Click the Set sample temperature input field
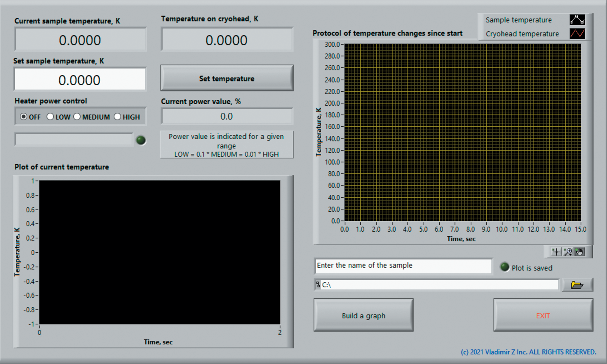 [x=80, y=80]
